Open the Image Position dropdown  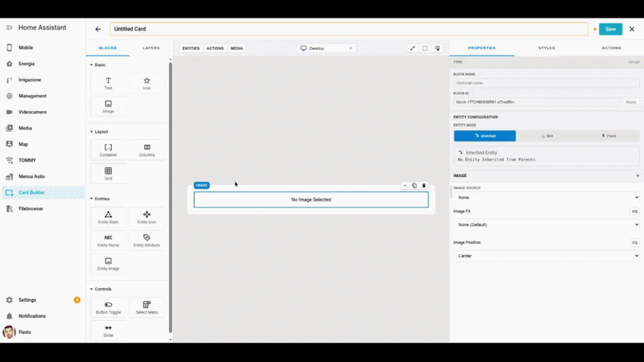coord(547,256)
